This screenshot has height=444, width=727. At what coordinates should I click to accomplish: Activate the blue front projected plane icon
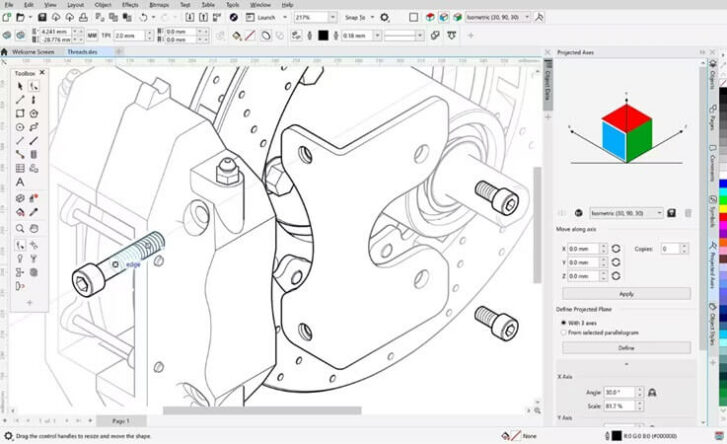(x=444, y=17)
